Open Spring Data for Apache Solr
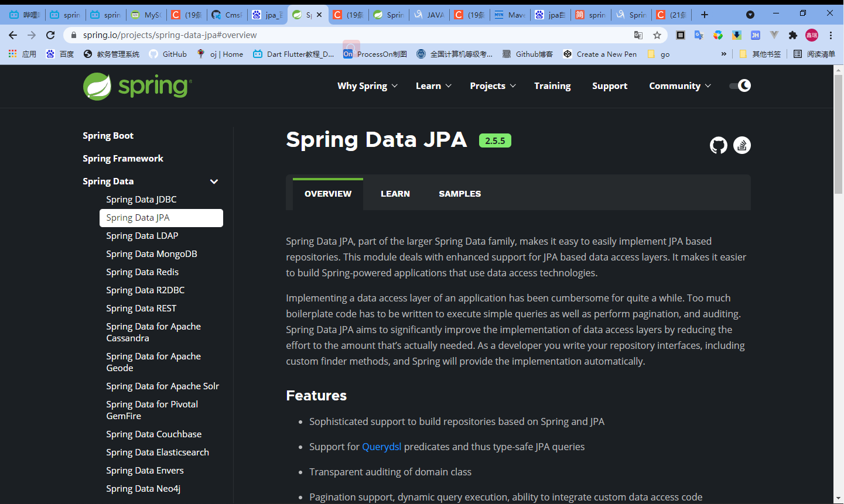This screenshot has width=844, height=504. [x=162, y=386]
